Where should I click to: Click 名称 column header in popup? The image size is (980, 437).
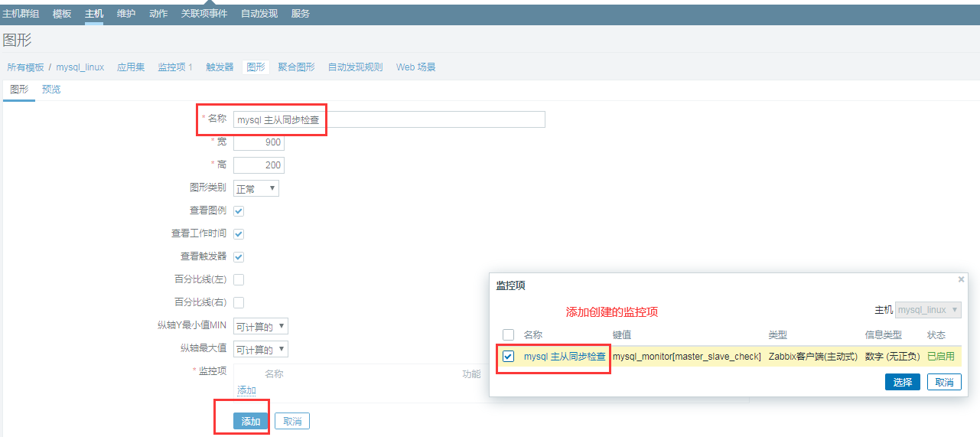click(533, 335)
